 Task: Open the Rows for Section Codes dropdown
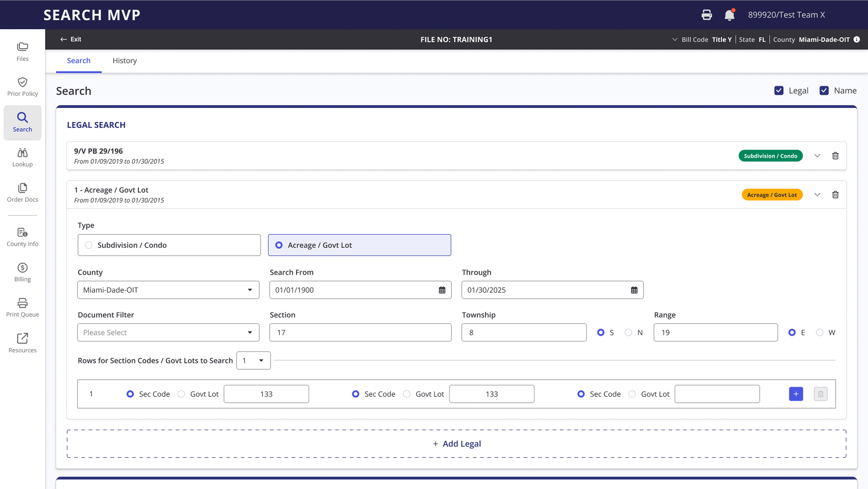(x=253, y=360)
